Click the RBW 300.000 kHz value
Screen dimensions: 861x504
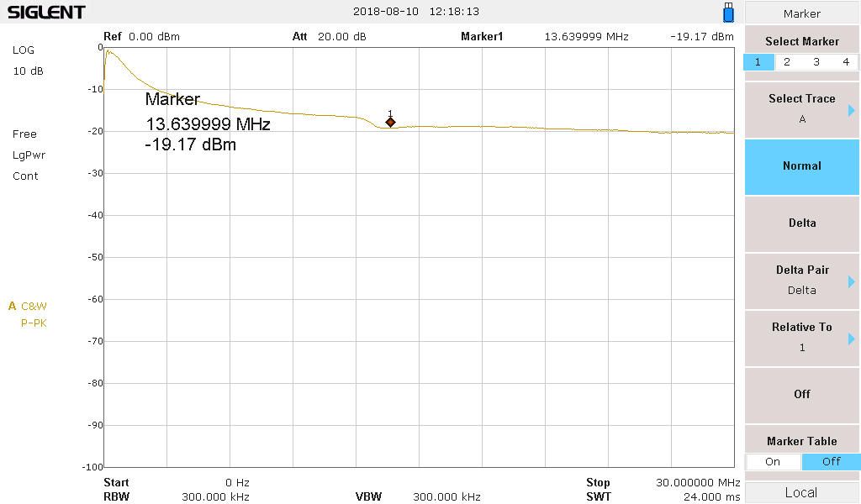tap(216, 497)
